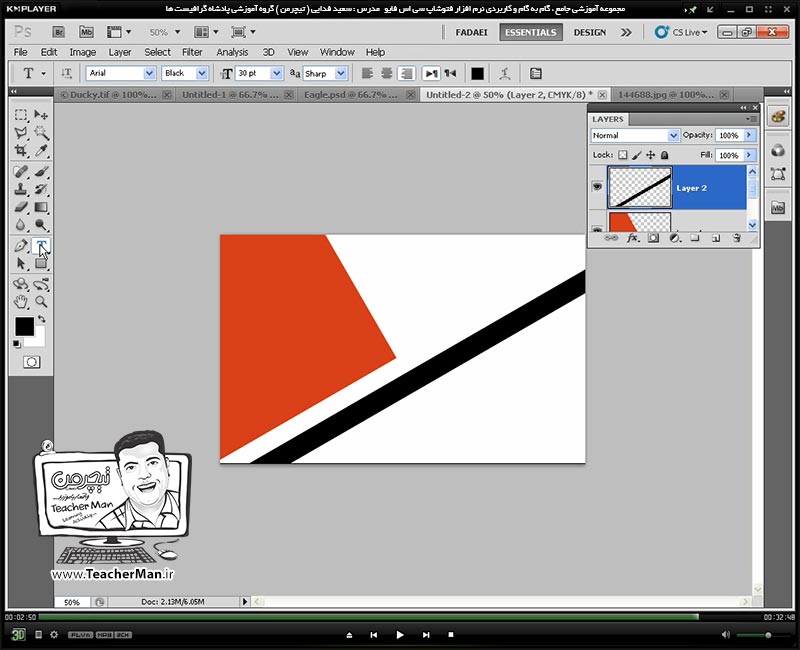Image resolution: width=800 pixels, height=650 pixels.
Task: Open the CS Live dropdown
Action: coord(682,32)
